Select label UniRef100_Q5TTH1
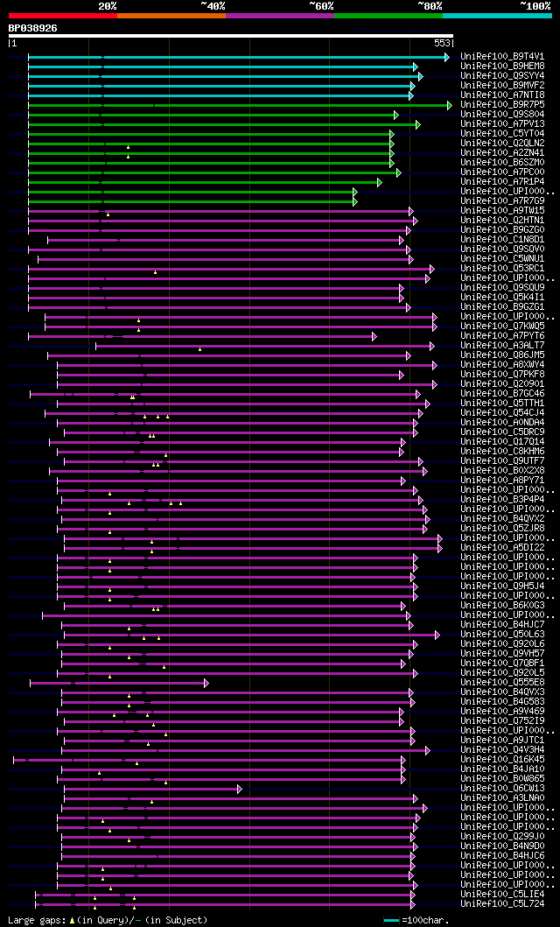This screenshot has width=560, height=927. (503, 404)
